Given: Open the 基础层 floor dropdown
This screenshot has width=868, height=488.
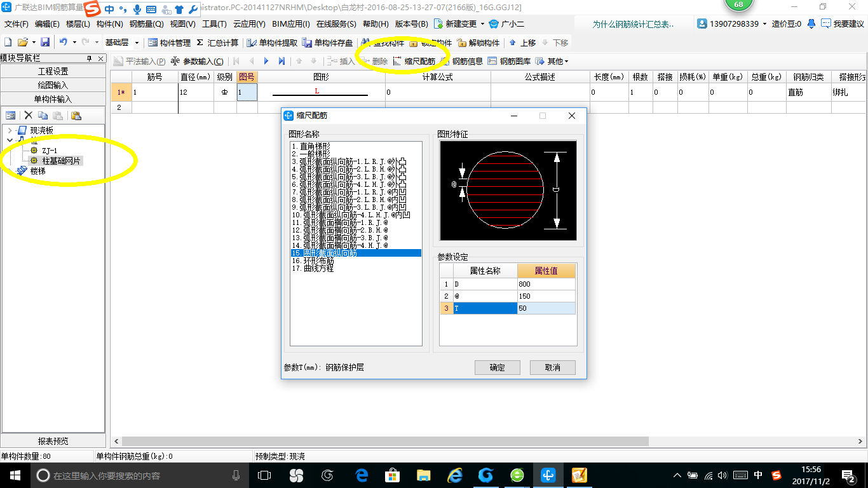Looking at the screenshot, I should (137, 43).
